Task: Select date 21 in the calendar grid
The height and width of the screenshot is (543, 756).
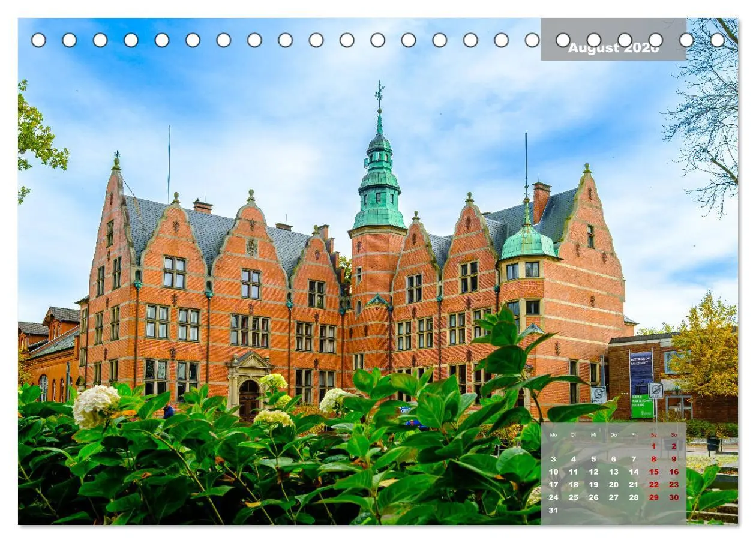Action: (x=634, y=485)
